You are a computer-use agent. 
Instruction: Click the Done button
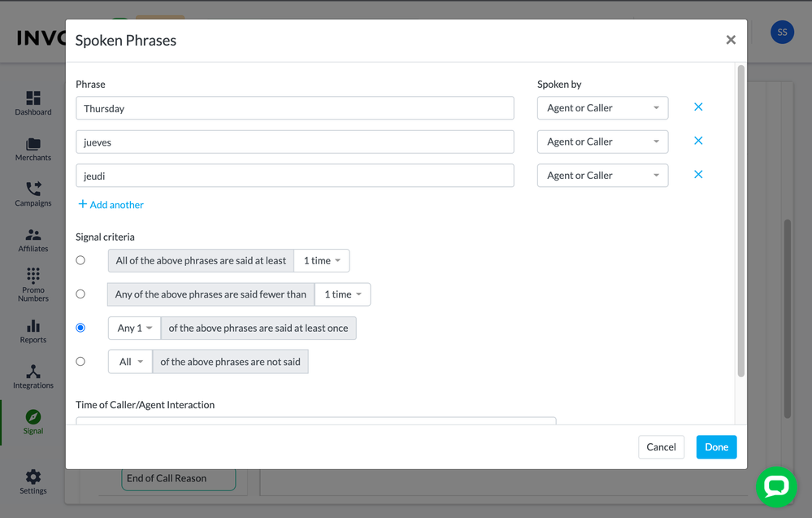pyautogui.click(x=716, y=447)
